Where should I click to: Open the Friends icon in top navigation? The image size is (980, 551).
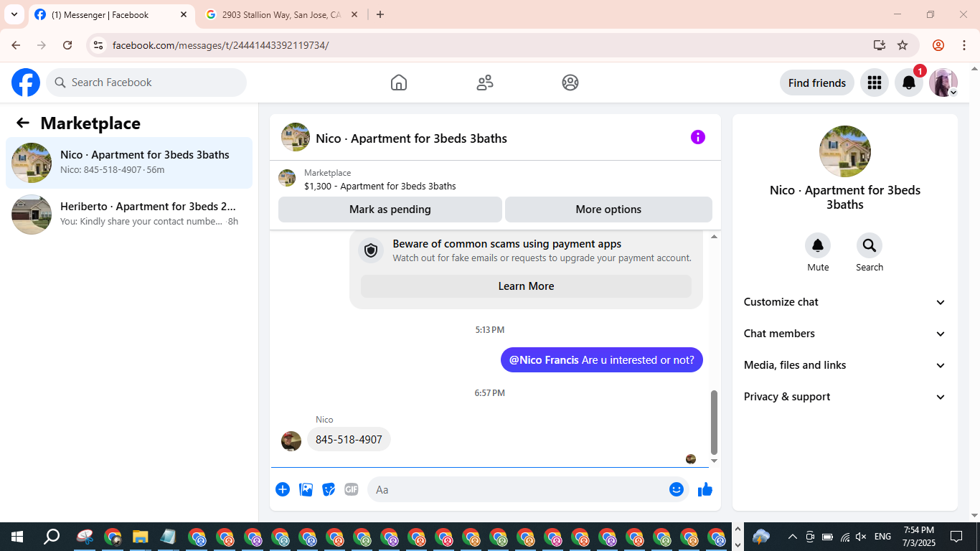click(x=485, y=83)
